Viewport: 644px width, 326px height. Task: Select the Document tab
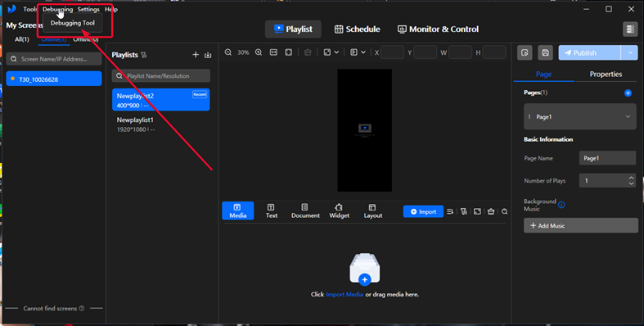point(305,211)
